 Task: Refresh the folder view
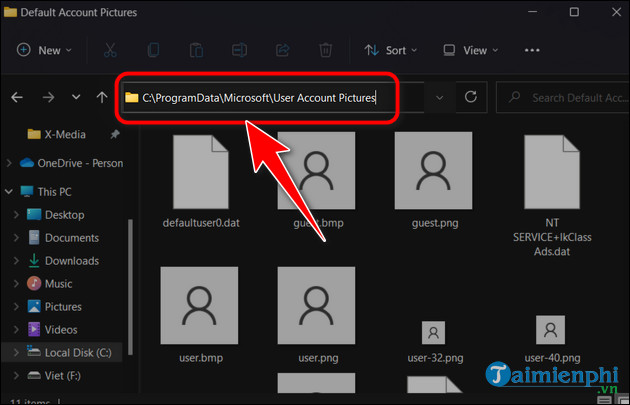coord(470,97)
